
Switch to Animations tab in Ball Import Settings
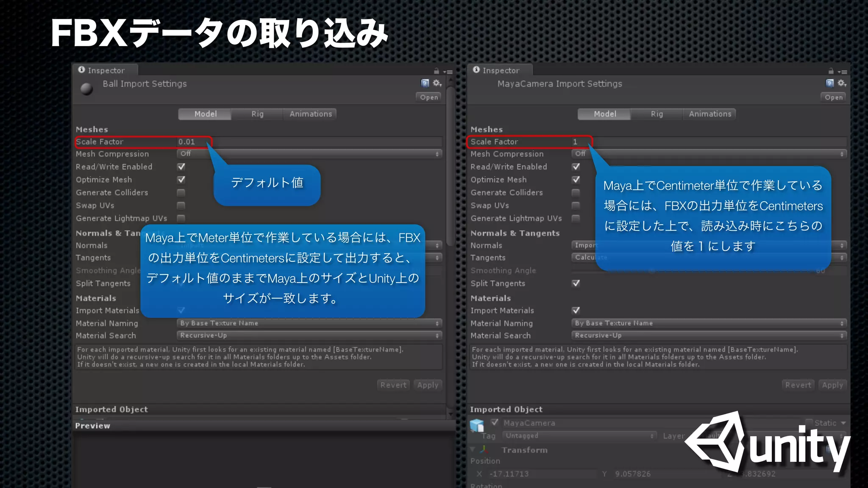pos(310,114)
